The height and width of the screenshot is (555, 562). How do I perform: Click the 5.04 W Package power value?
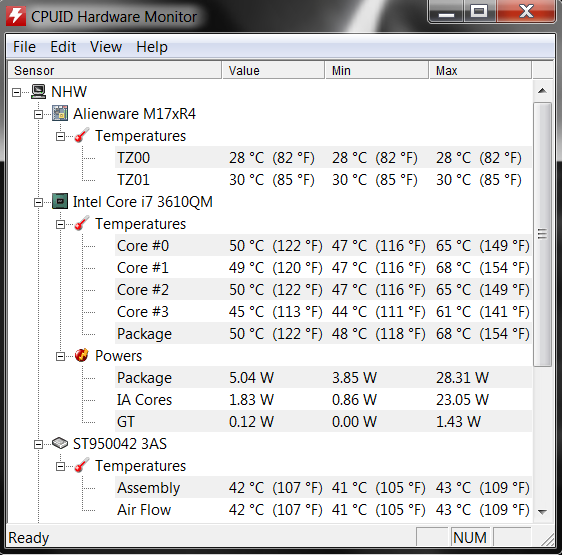pyautogui.click(x=251, y=378)
